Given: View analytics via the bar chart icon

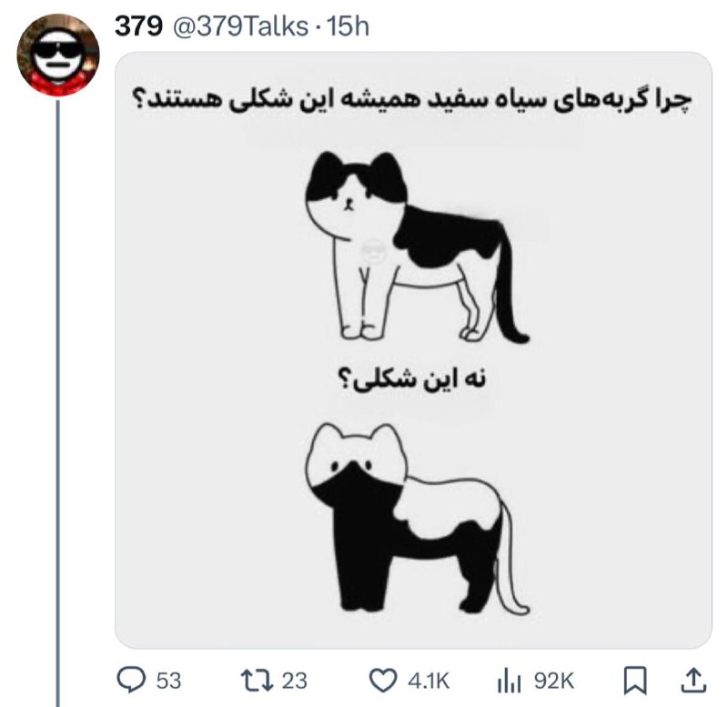Looking at the screenshot, I should coord(510,681).
